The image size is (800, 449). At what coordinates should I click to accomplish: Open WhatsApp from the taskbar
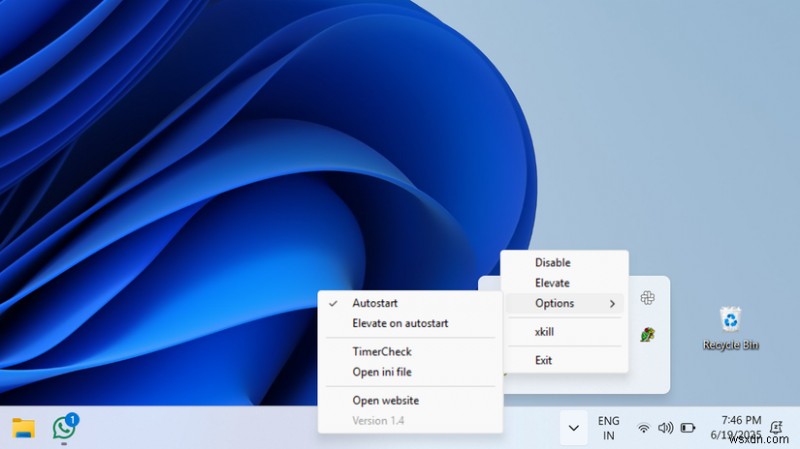point(65,427)
